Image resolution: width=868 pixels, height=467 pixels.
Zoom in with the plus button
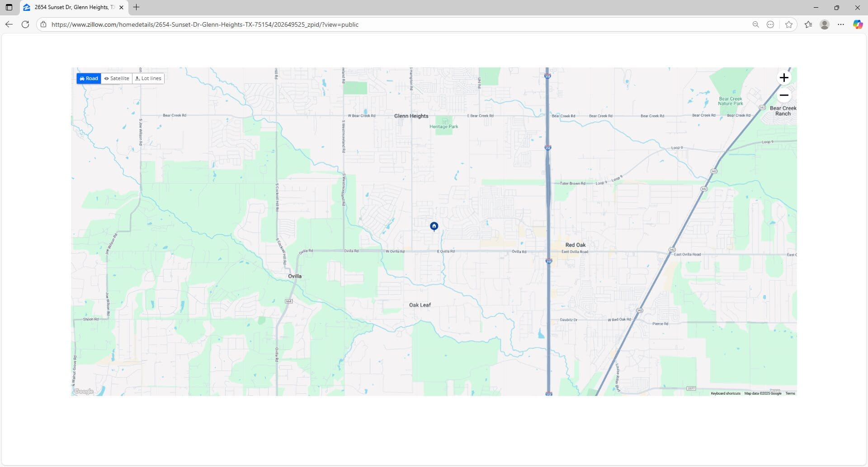pos(784,78)
